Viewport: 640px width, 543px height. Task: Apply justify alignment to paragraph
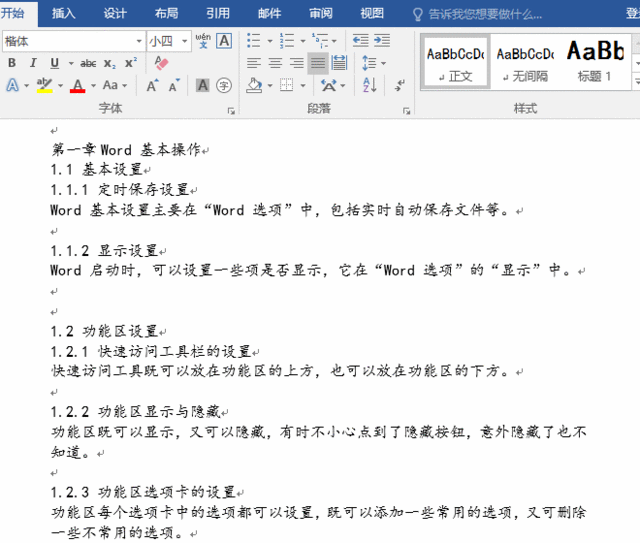coord(318,63)
